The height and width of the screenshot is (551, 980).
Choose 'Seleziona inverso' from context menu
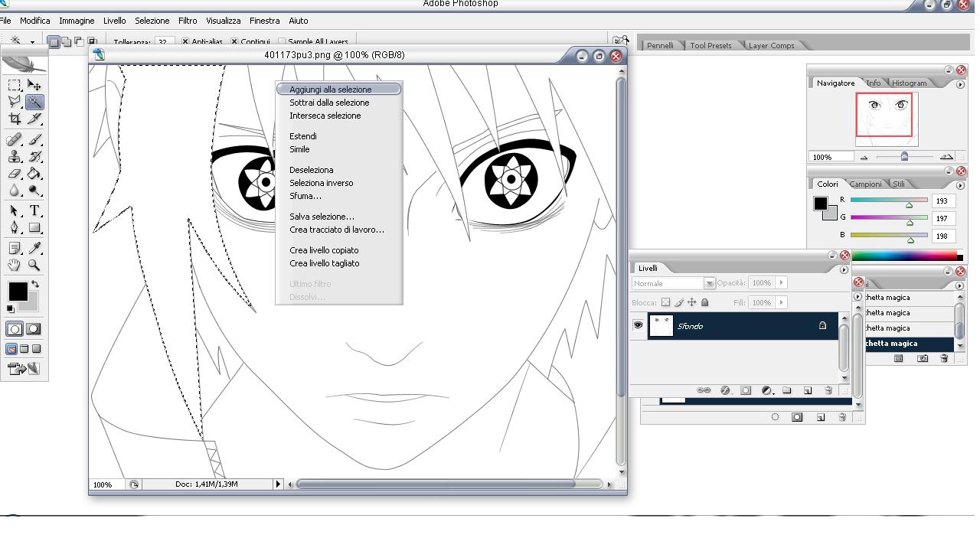click(x=321, y=183)
